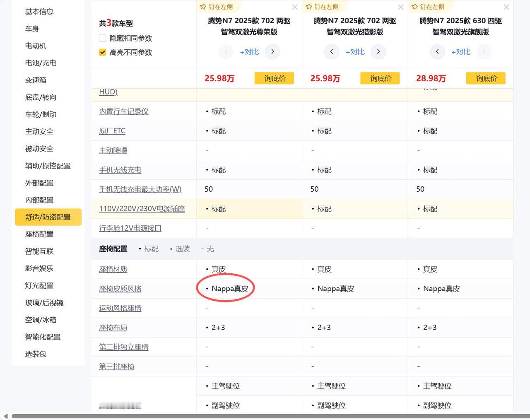Open the 腾势N7 702 两驱智驾双激光尊荣版 title
The width and height of the screenshot is (530, 420).
249,26
